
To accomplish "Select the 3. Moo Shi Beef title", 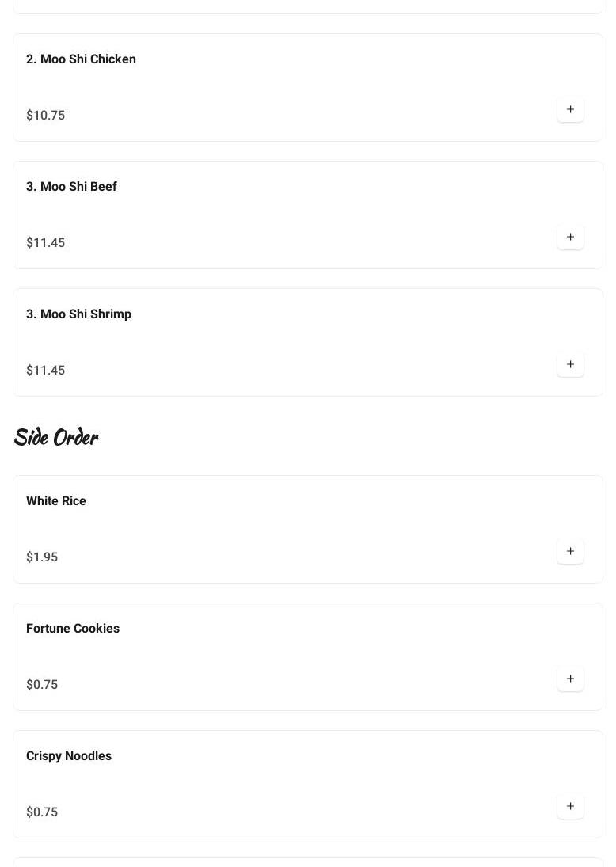I will (x=71, y=187).
